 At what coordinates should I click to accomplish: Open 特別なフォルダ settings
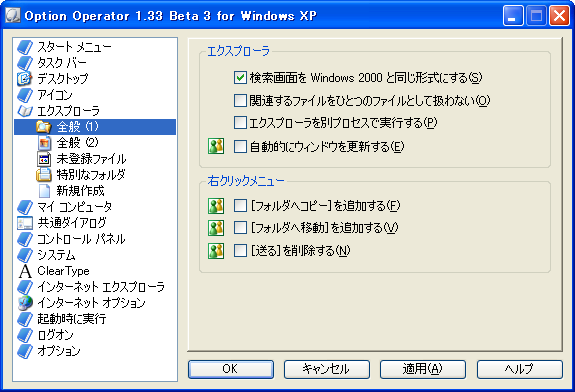pyautogui.click(x=91, y=175)
